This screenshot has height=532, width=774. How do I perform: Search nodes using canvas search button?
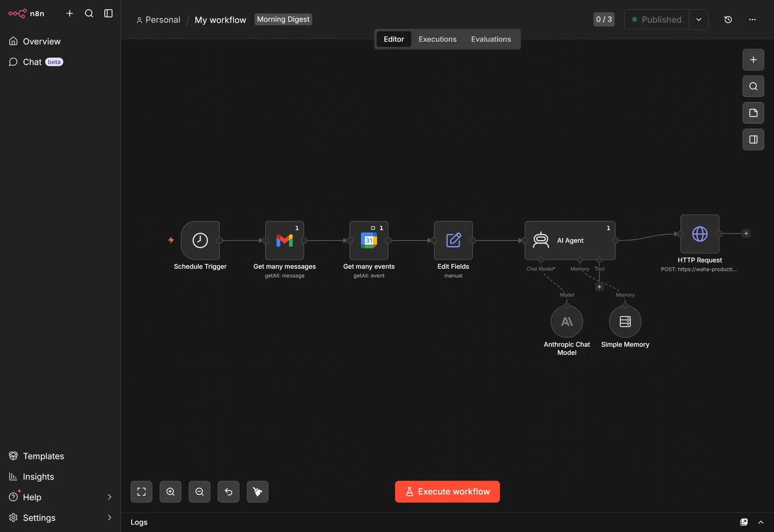pos(754,87)
